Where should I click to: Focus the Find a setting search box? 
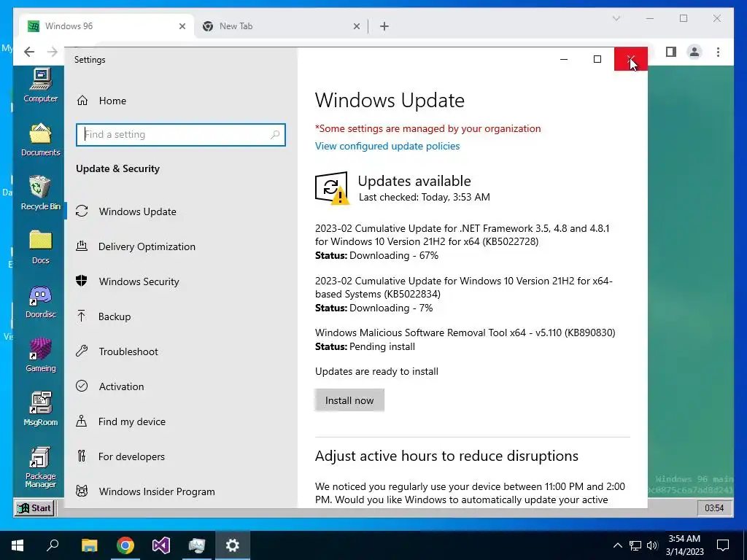point(181,135)
